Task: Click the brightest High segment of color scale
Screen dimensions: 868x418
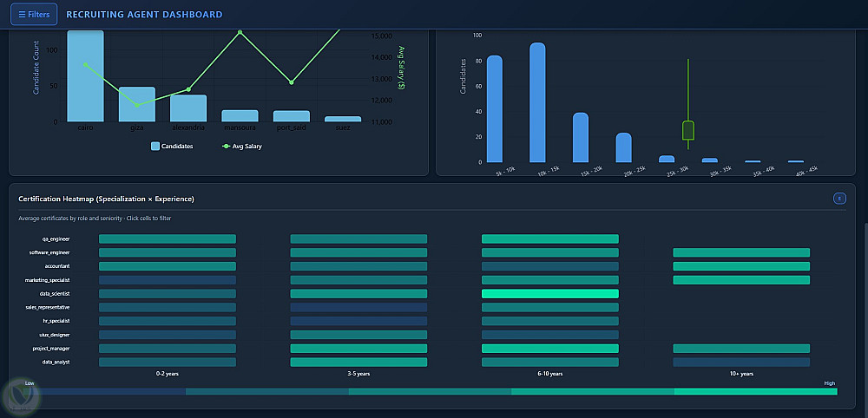Action: (756, 391)
